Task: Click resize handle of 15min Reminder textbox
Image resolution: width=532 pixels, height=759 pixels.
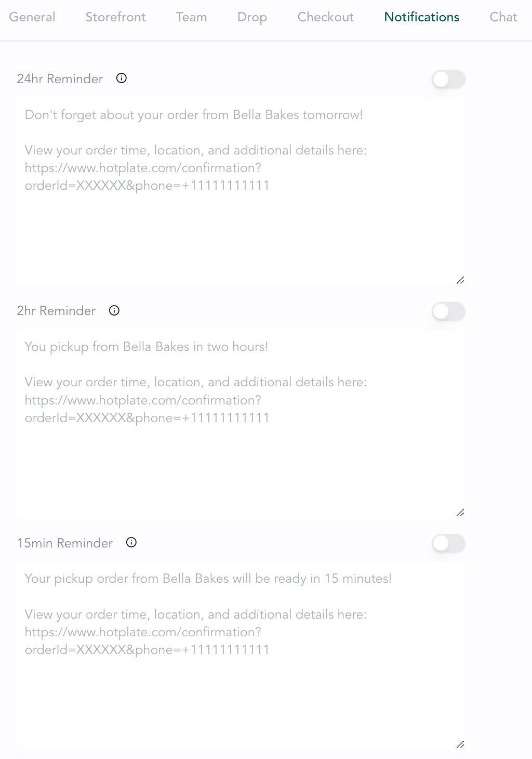Action: pos(460,745)
